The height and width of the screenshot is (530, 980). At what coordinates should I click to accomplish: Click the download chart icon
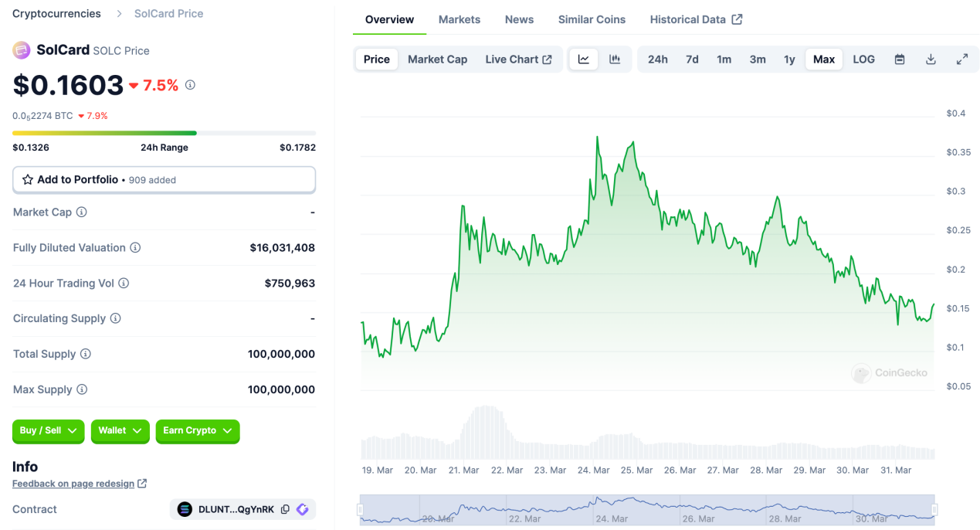[x=931, y=59]
